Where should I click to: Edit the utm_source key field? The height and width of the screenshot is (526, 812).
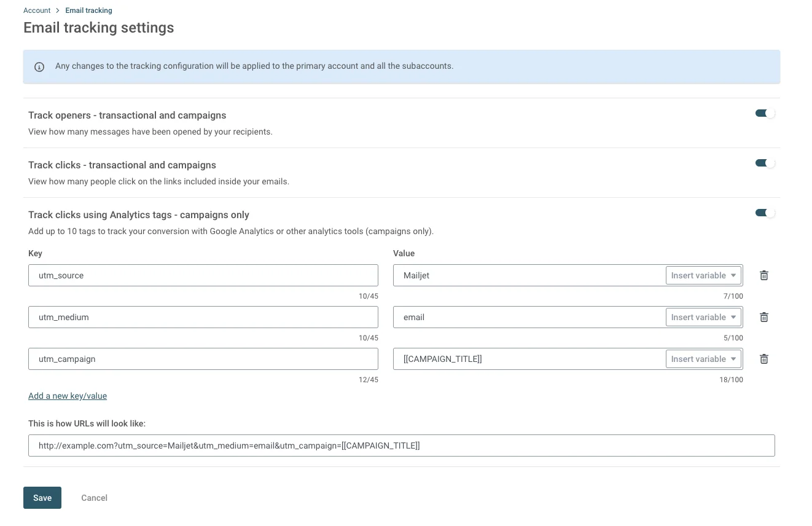pyautogui.click(x=203, y=275)
